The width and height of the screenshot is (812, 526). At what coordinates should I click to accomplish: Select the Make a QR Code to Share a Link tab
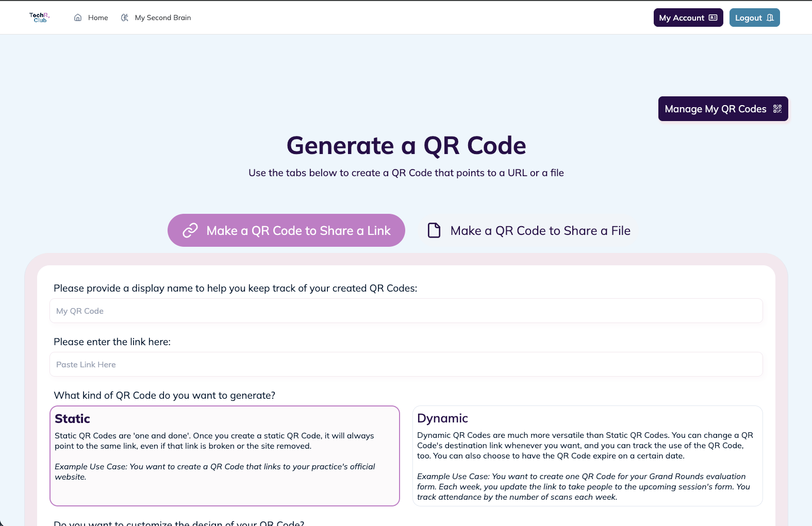click(298, 231)
